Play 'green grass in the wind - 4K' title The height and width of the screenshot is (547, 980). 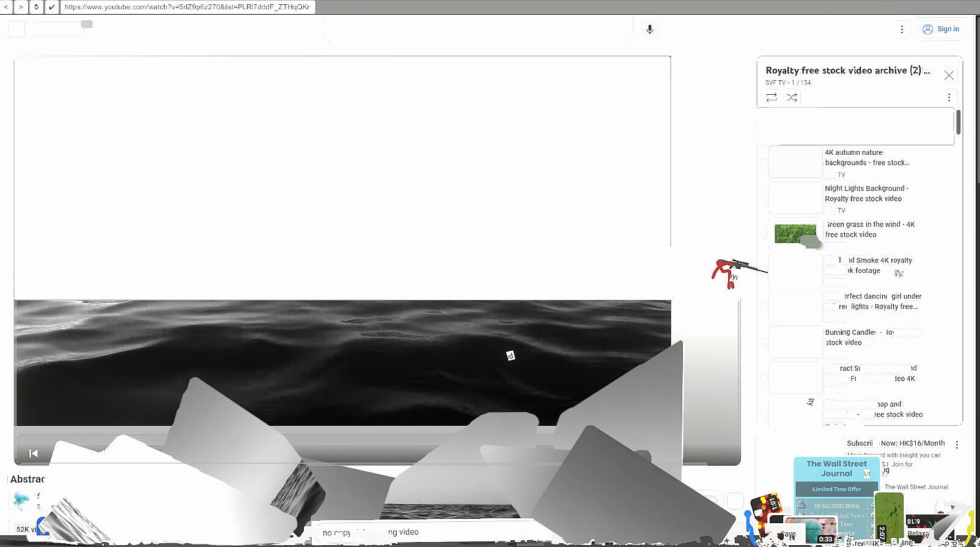[870, 229]
